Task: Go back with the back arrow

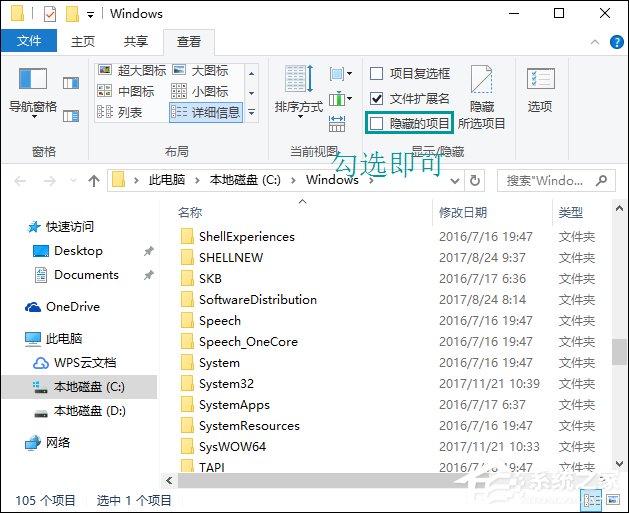Action: point(20,181)
